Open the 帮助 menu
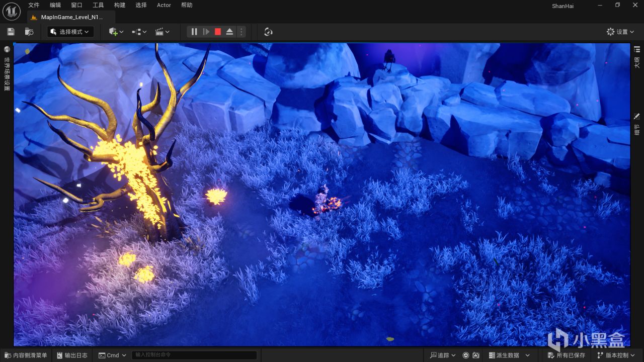 tap(187, 5)
